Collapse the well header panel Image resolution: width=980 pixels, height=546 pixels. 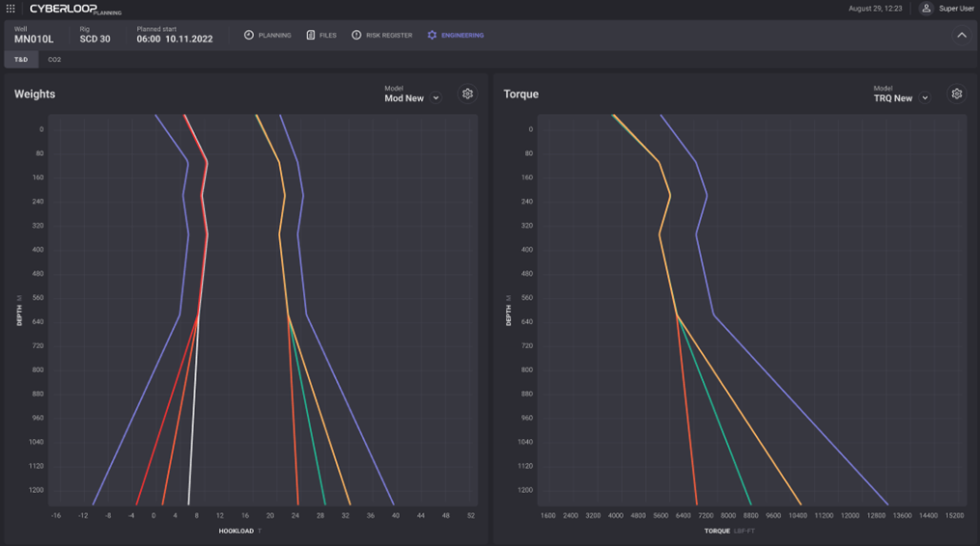pos(962,36)
